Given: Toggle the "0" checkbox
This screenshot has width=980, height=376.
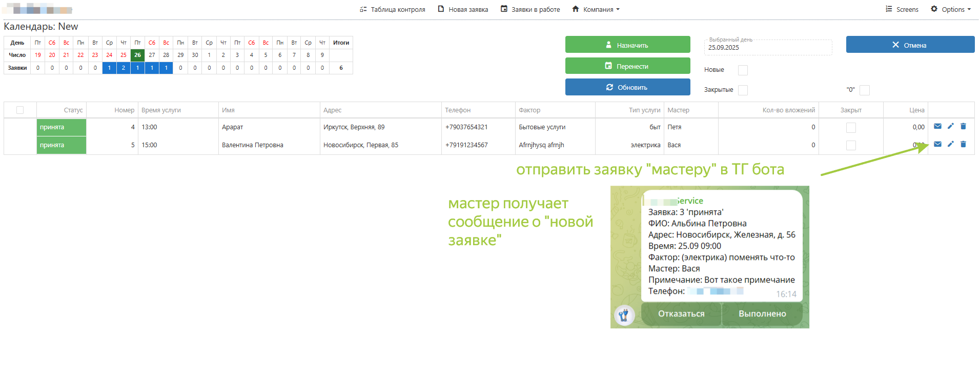Looking at the screenshot, I should tap(865, 90).
